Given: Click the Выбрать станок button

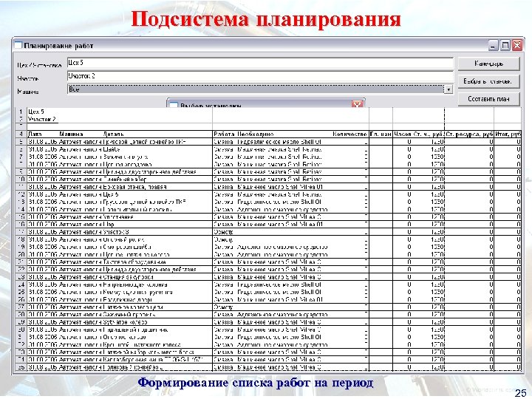Looking at the screenshot, I should pos(488,81).
